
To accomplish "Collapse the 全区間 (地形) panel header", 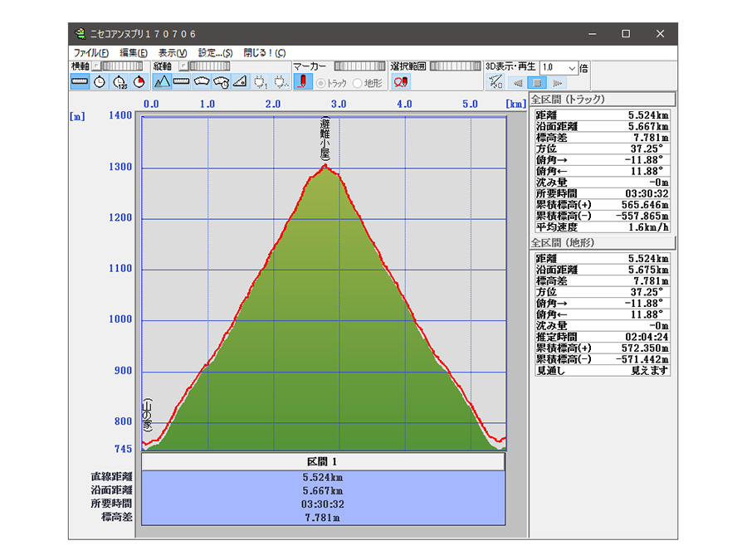I will pyautogui.click(x=603, y=243).
